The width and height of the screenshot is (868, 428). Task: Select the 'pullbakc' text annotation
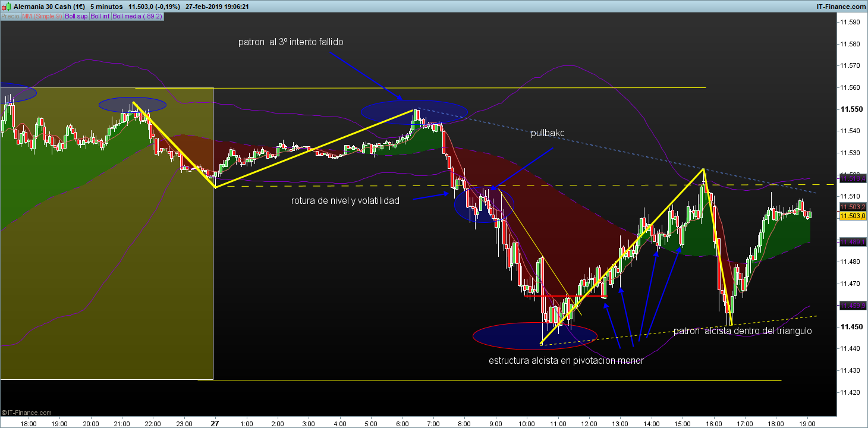pyautogui.click(x=548, y=133)
